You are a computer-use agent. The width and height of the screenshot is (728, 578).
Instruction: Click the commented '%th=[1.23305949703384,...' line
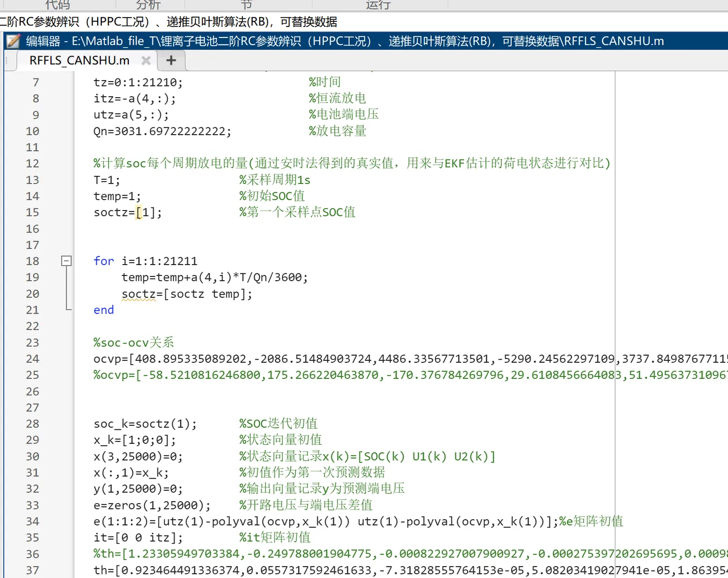point(411,554)
